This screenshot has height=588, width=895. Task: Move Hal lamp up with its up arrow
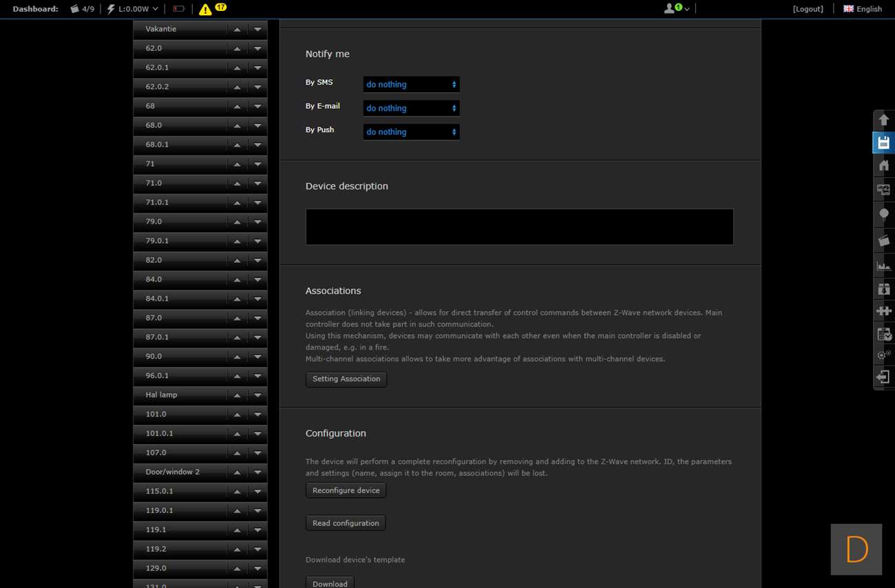point(237,395)
